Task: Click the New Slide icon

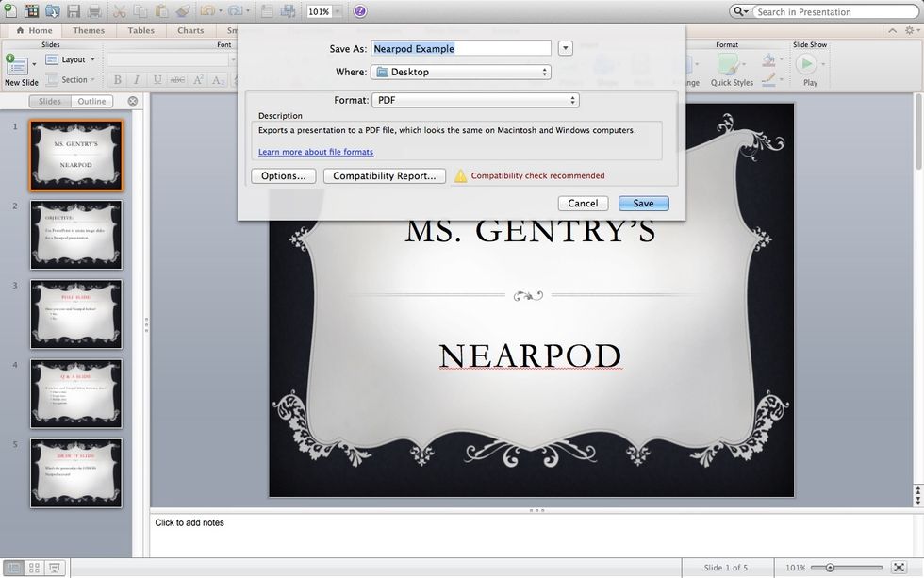Action: coord(16,63)
